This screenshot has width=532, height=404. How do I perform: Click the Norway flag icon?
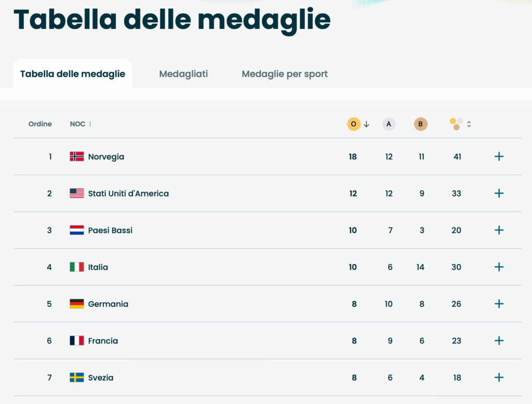click(x=77, y=156)
